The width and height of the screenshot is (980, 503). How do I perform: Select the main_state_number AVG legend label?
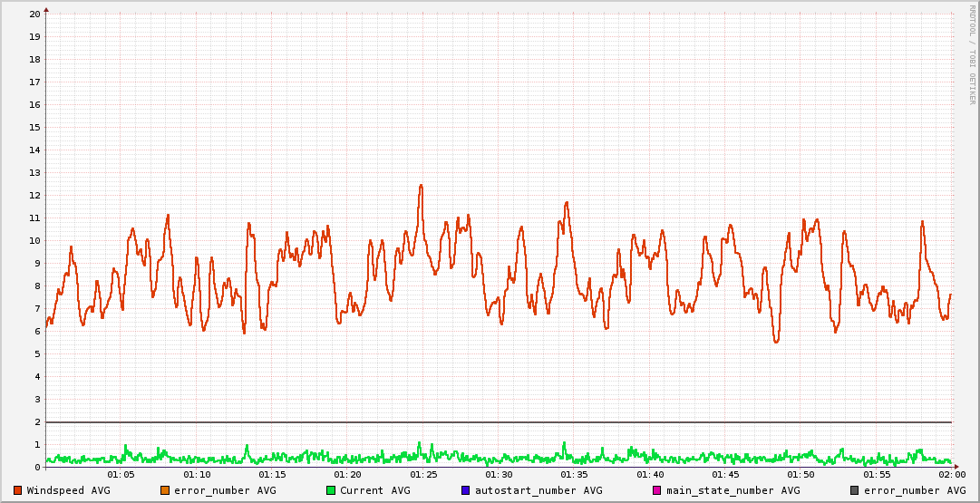(733, 490)
